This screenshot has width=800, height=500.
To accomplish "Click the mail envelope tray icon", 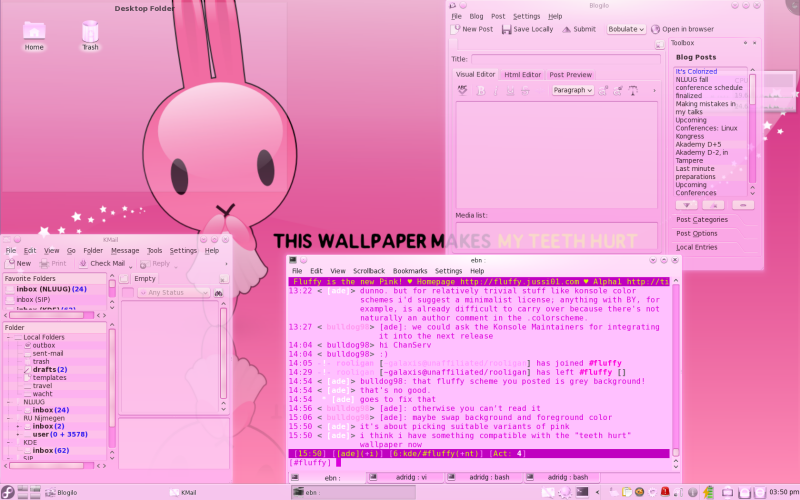I will coord(547,492).
